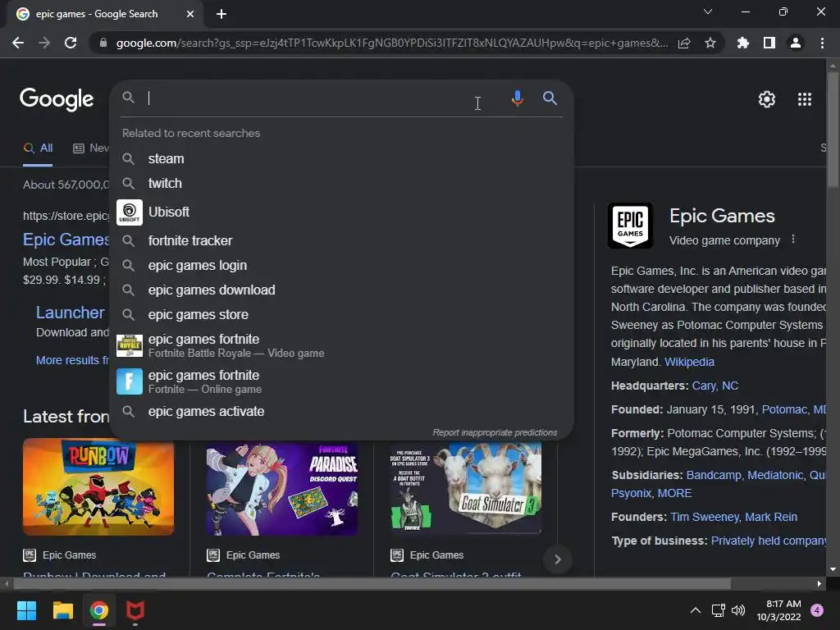The height and width of the screenshot is (630, 840).
Task: Click the volume speaker tray icon
Action: click(738, 610)
